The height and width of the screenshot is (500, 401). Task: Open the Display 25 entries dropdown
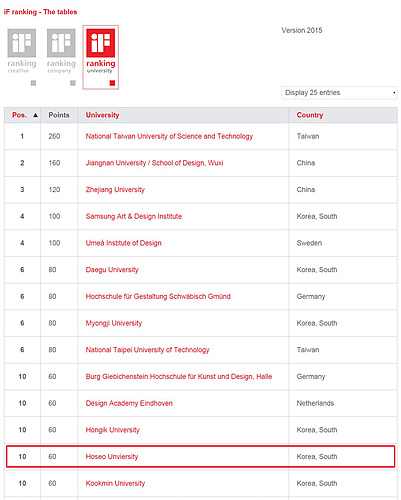point(339,93)
